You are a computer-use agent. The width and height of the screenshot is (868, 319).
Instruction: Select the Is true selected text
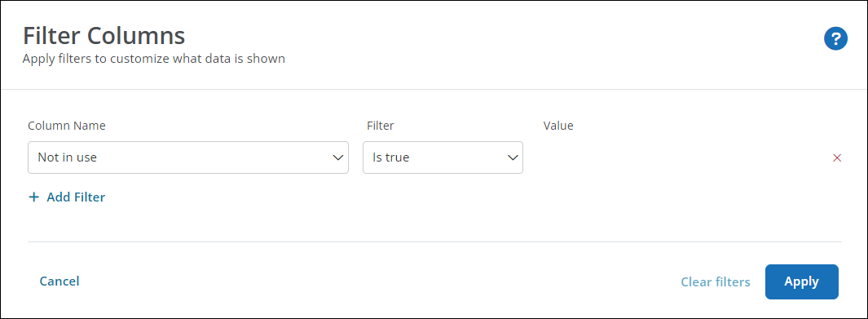tap(391, 157)
